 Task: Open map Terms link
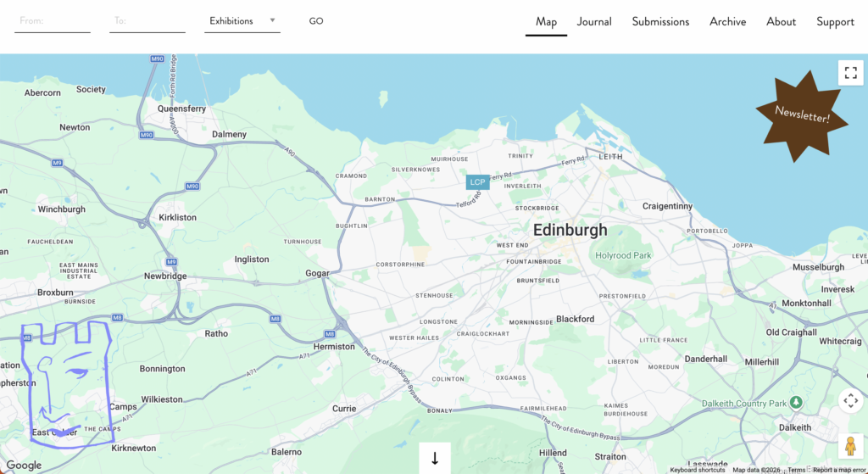797,470
